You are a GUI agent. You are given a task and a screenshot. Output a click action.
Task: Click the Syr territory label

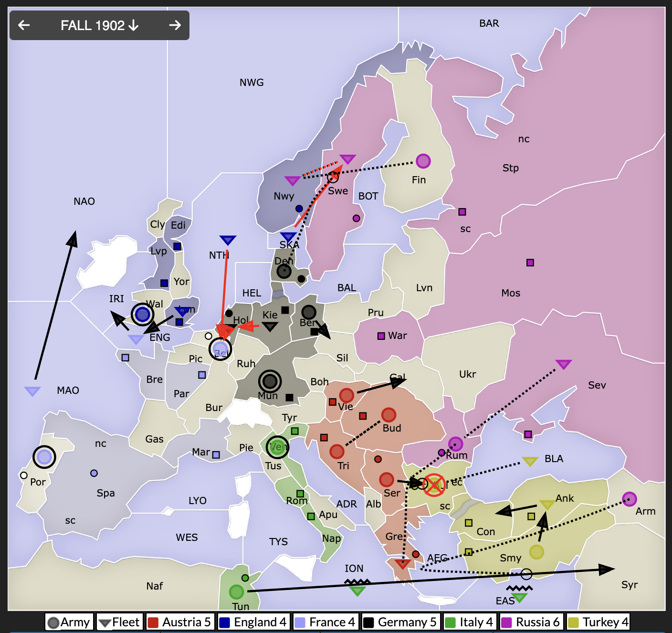coord(630,585)
